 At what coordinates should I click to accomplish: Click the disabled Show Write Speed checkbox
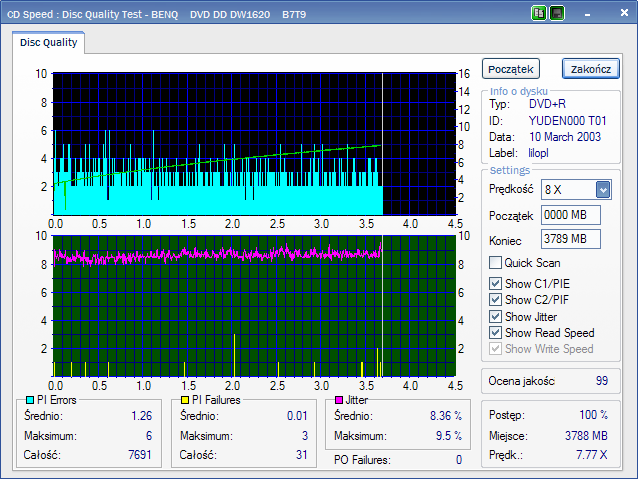[495, 349]
